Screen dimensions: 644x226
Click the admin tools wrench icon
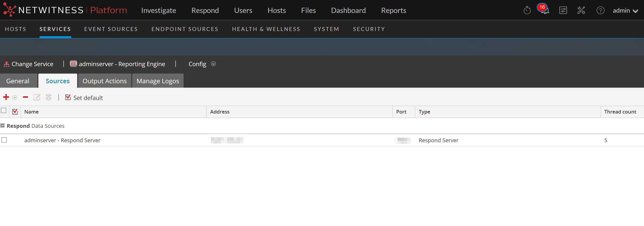(x=581, y=10)
